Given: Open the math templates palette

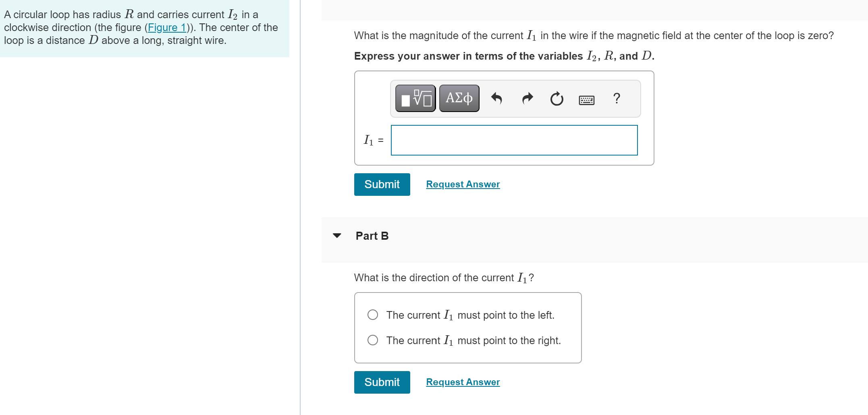Looking at the screenshot, I should (x=414, y=98).
